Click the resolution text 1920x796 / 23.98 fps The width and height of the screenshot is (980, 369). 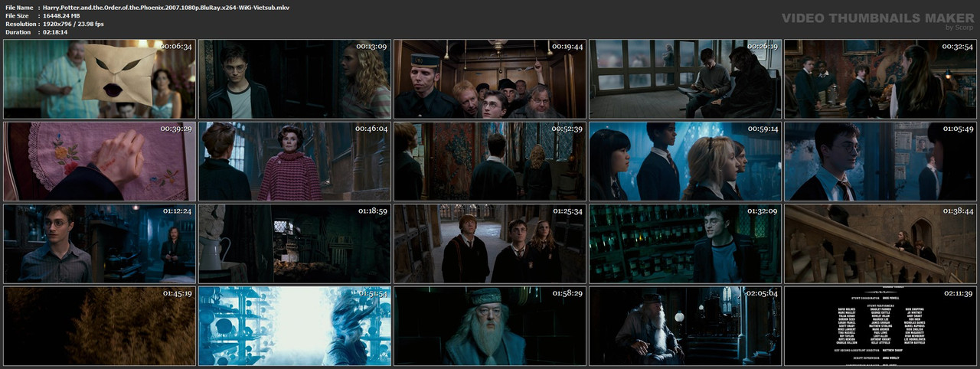tap(73, 24)
